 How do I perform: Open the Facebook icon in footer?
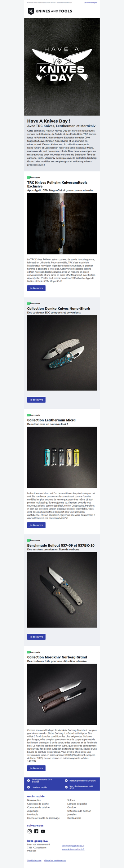click(x=36, y=831)
